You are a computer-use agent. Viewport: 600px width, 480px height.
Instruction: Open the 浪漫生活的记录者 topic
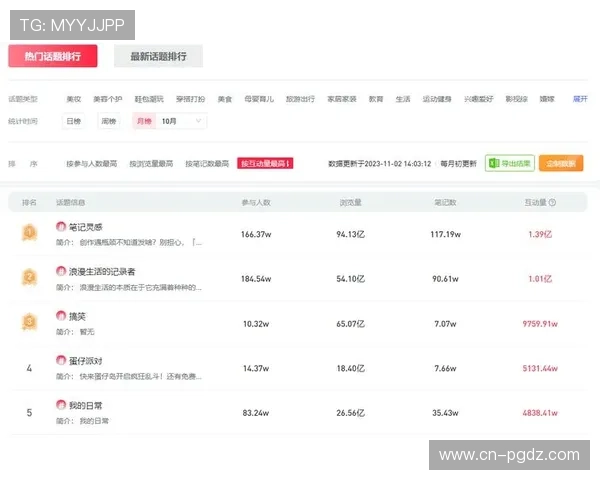click(x=102, y=271)
